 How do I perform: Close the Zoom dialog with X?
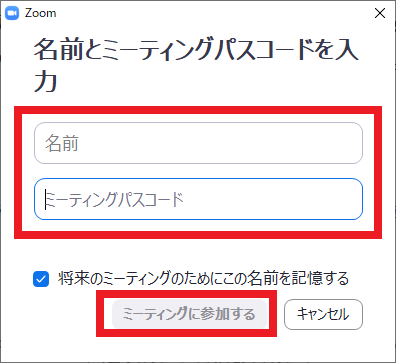(x=380, y=13)
